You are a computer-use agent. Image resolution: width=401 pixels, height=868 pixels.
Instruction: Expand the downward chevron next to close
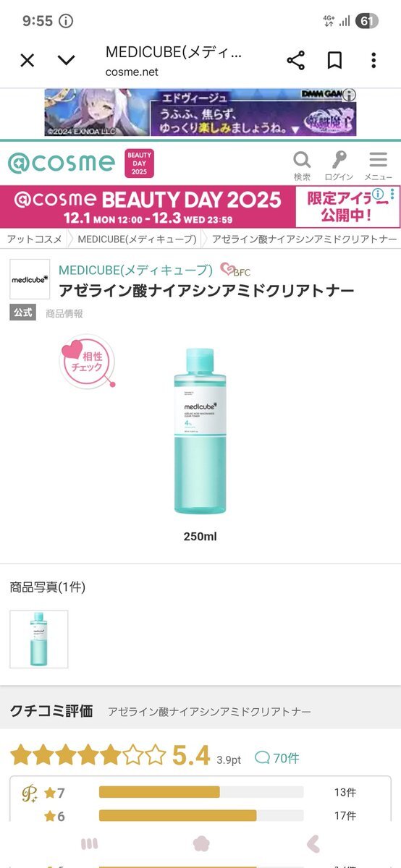67,61
